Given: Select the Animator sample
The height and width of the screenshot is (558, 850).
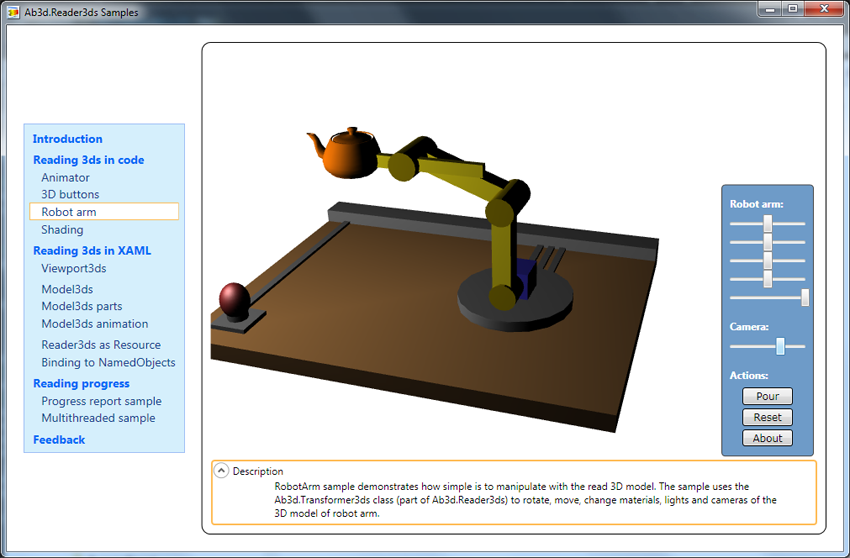Looking at the screenshot, I should click(x=66, y=177).
